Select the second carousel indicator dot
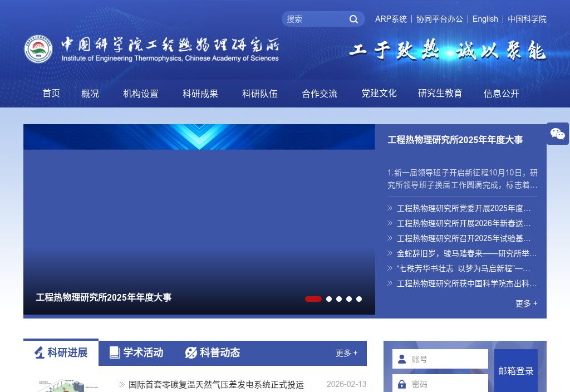 [329, 299]
